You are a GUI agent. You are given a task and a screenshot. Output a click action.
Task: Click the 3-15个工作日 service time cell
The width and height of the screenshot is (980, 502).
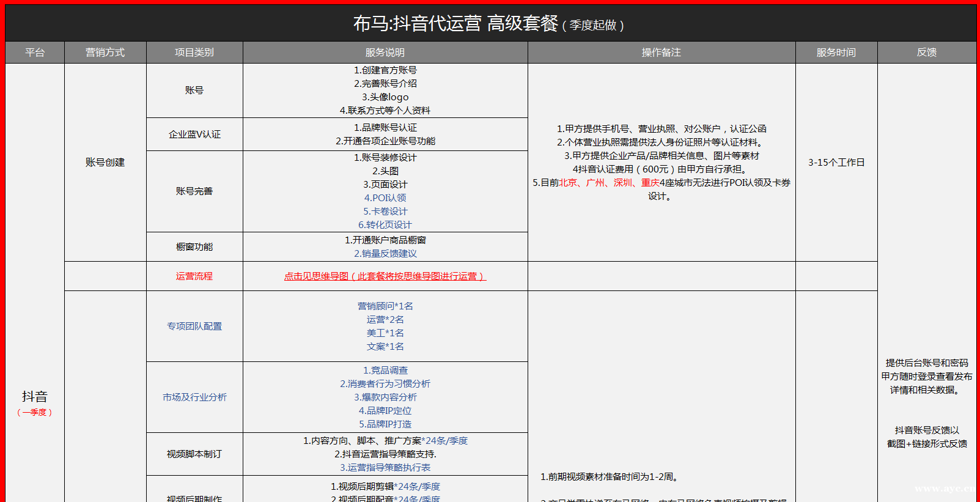coord(836,163)
